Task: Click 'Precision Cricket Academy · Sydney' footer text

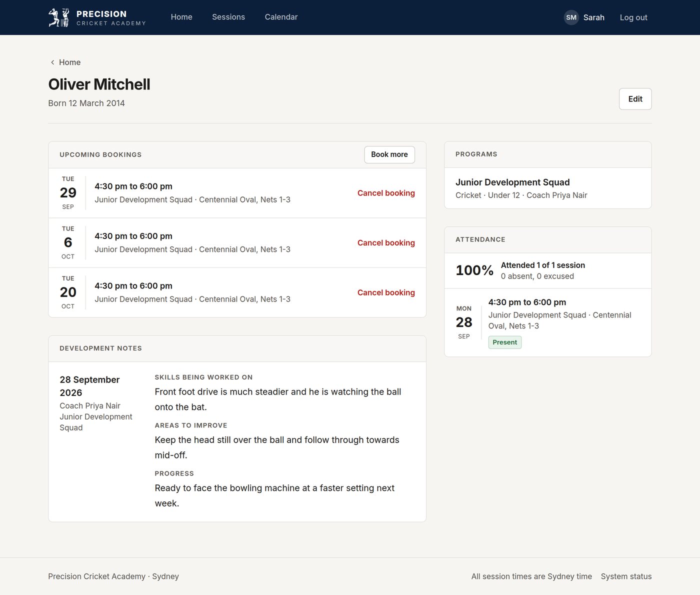Action: point(113,576)
